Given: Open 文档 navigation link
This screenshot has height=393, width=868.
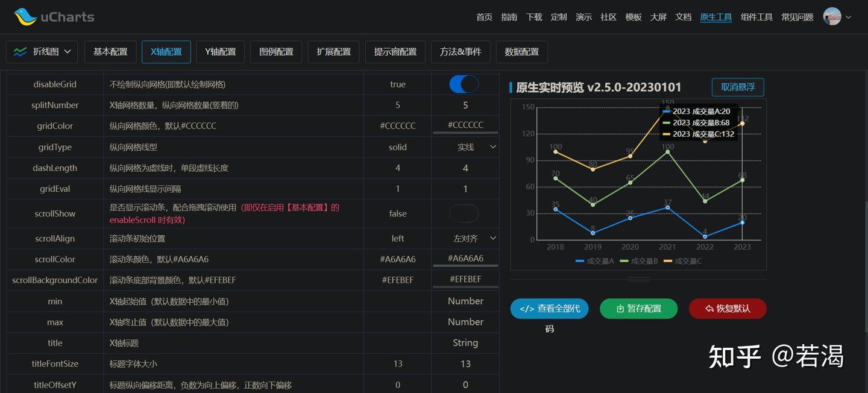Looking at the screenshot, I should click(684, 17).
